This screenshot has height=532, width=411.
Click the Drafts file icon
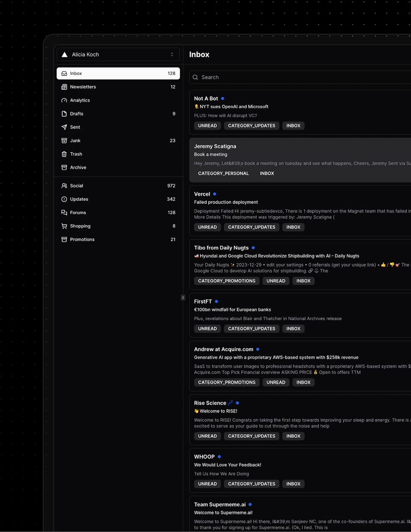tap(64, 114)
